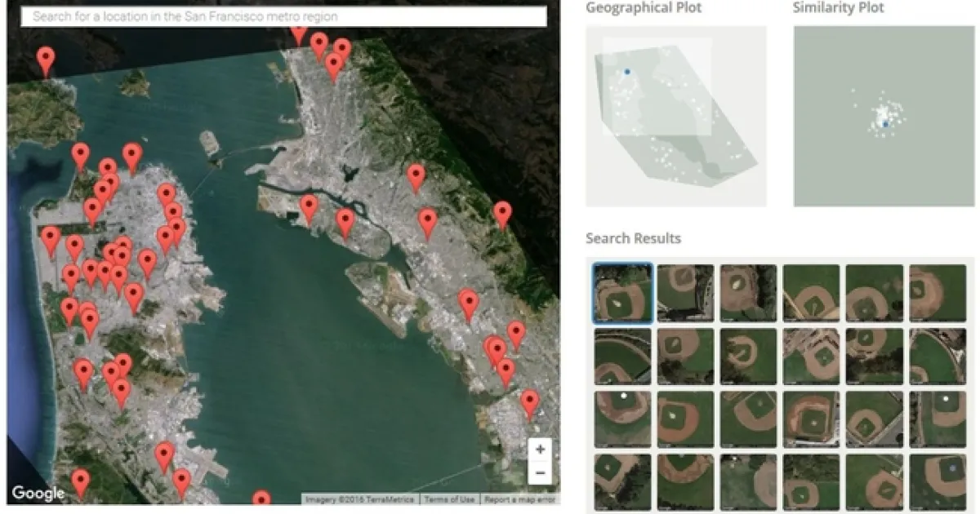Open the last thumbnail in the bottom results row

[938, 481]
